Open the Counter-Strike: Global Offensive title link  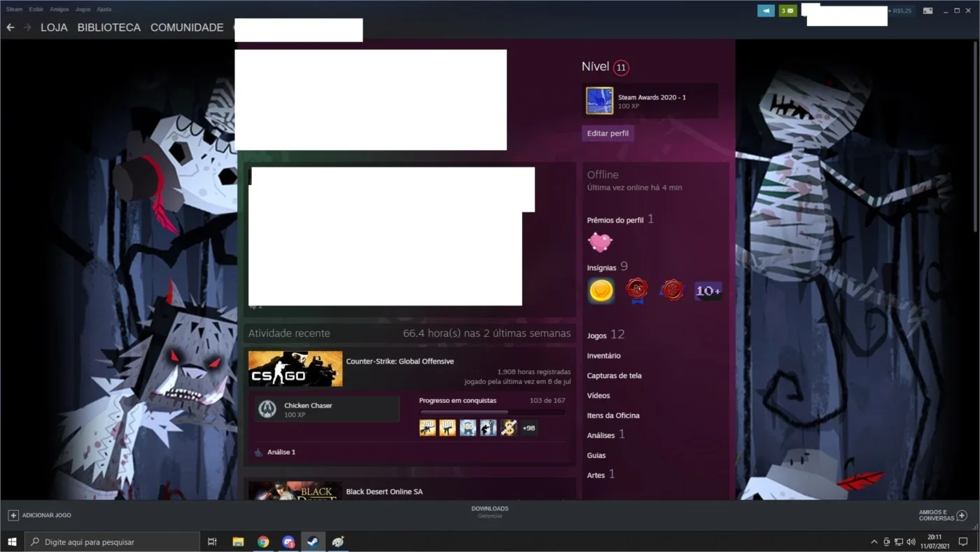pyautogui.click(x=400, y=361)
